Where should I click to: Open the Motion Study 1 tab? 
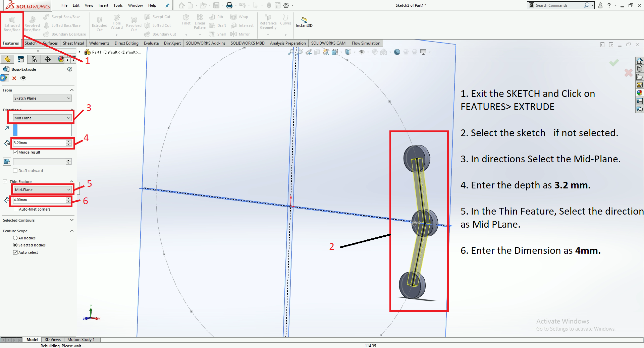81,340
